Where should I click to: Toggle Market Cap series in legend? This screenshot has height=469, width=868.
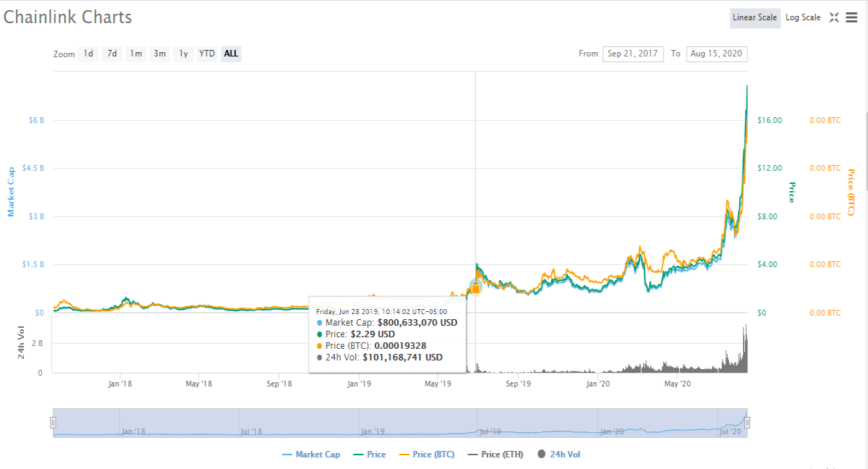[310, 455]
